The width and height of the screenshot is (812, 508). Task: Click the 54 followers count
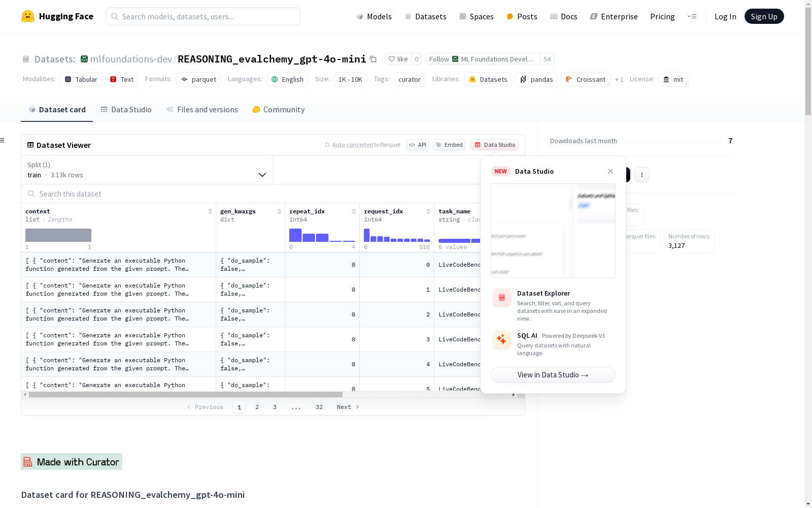point(547,59)
